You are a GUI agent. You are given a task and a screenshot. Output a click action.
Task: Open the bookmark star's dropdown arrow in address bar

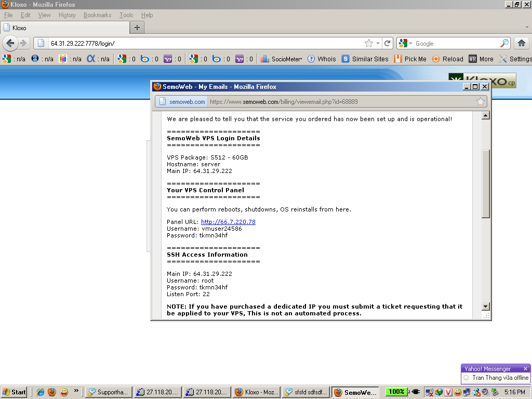378,44
